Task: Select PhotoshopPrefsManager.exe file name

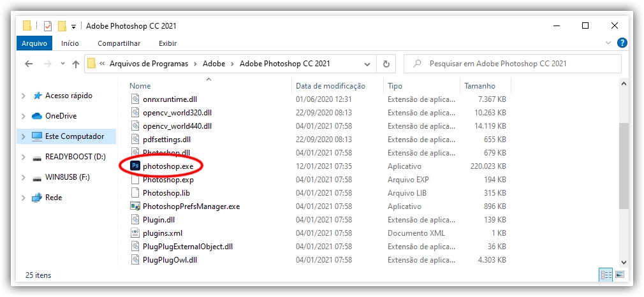Action: click(191, 206)
